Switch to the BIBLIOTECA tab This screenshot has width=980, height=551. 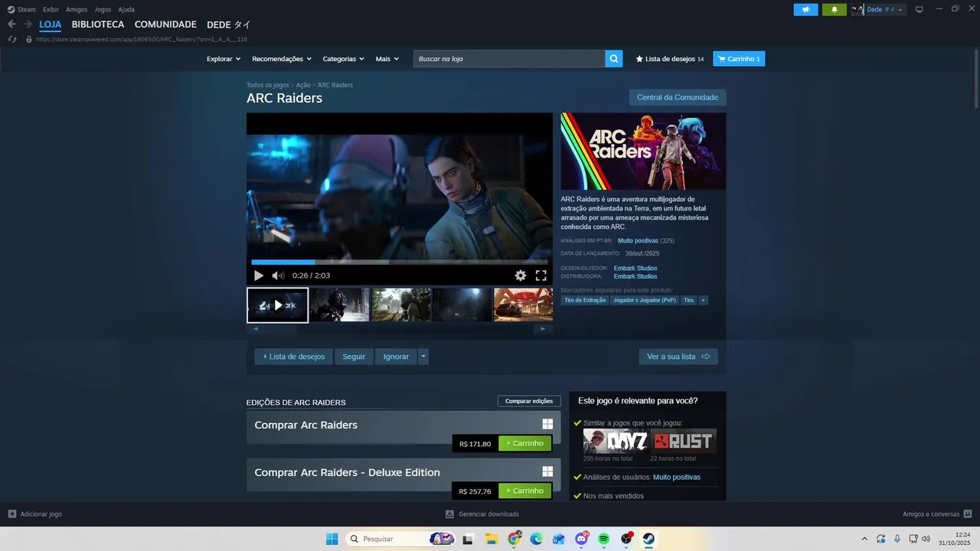pyautogui.click(x=98, y=24)
